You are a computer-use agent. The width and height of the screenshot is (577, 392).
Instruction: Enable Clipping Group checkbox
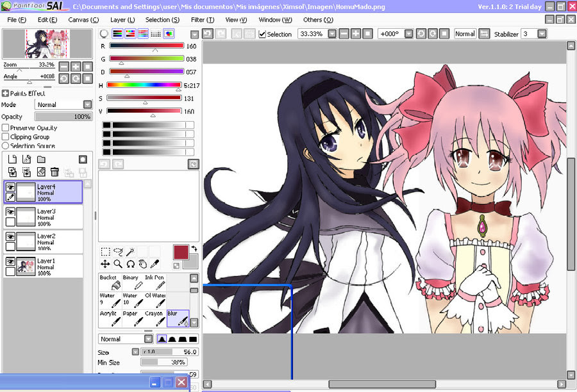point(6,136)
